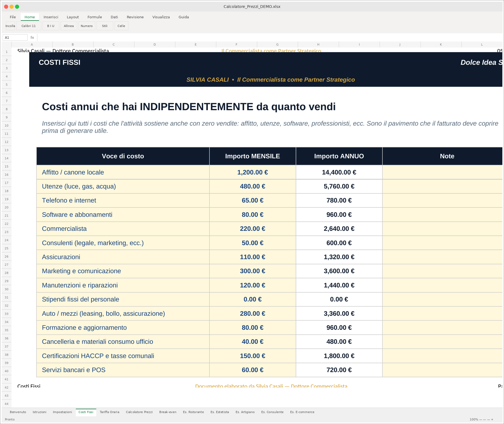Click the Affitto / canone locale cell
This screenshot has height=424, width=504.
(x=123, y=172)
